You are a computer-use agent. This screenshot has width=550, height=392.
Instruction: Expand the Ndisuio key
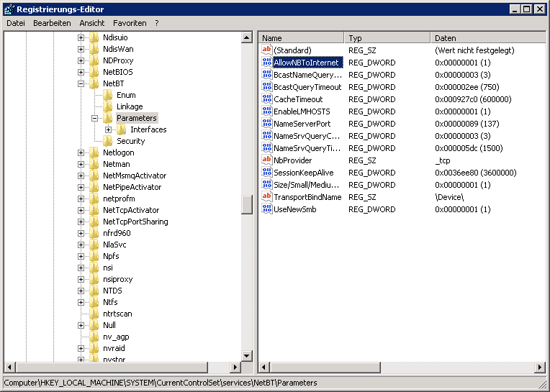click(x=81, y=37)
